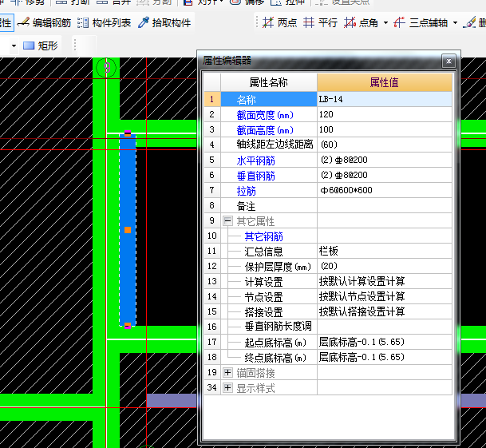This screenshot has width=486, height=448.
Task: Select the 终点底标高(m) property label
Action: pyautogui.click(x=275, y=358)
